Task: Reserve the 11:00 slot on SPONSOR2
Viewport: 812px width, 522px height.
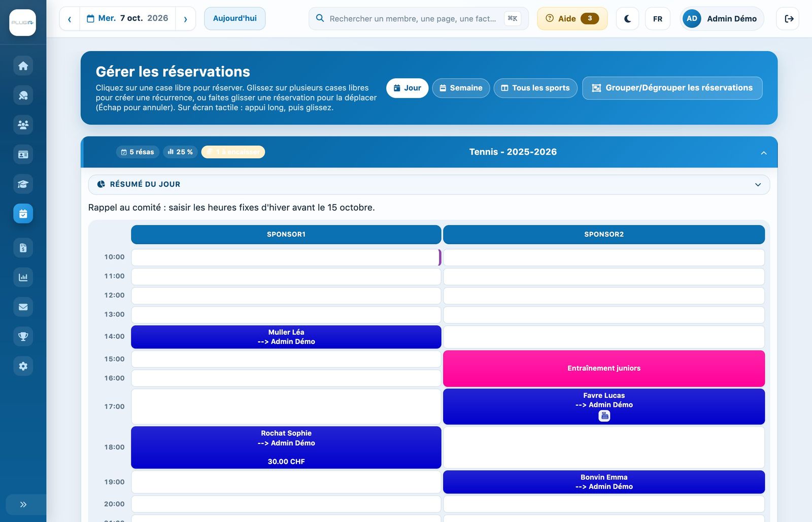Action: [x=604, y=276]
